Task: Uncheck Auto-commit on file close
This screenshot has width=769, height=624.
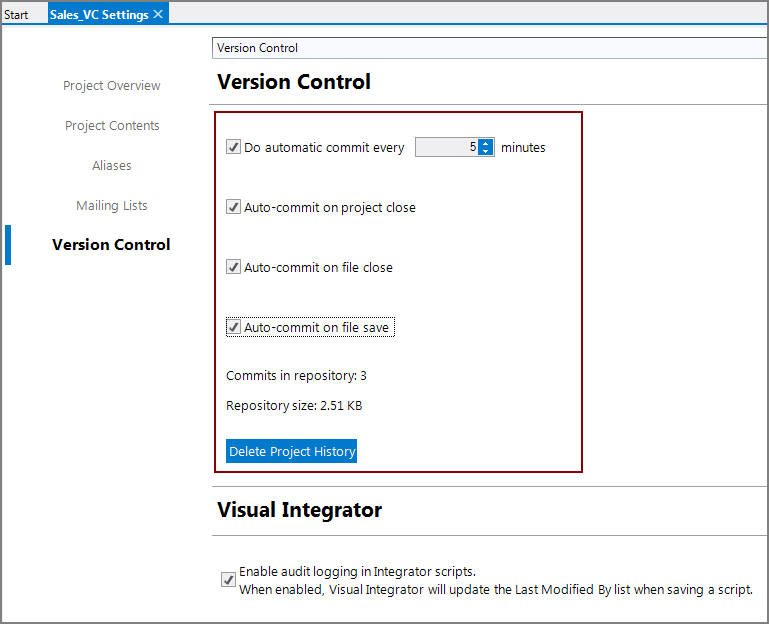Action: 234,267
